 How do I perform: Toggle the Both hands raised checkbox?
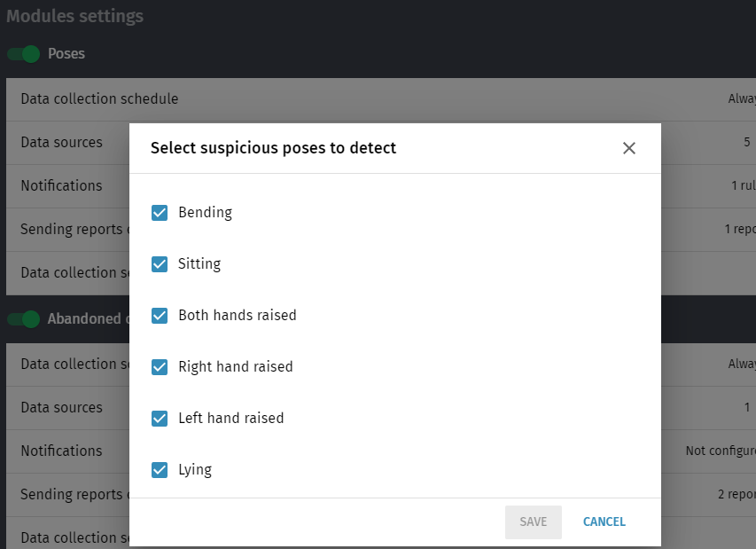click(160, 316)
